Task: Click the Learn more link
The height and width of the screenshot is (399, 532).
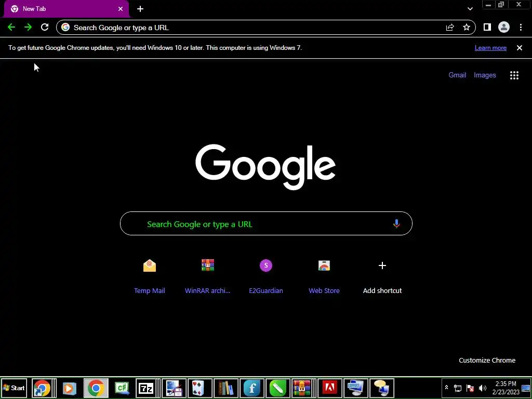Action: pyautogui.click(x=490, y=48)
